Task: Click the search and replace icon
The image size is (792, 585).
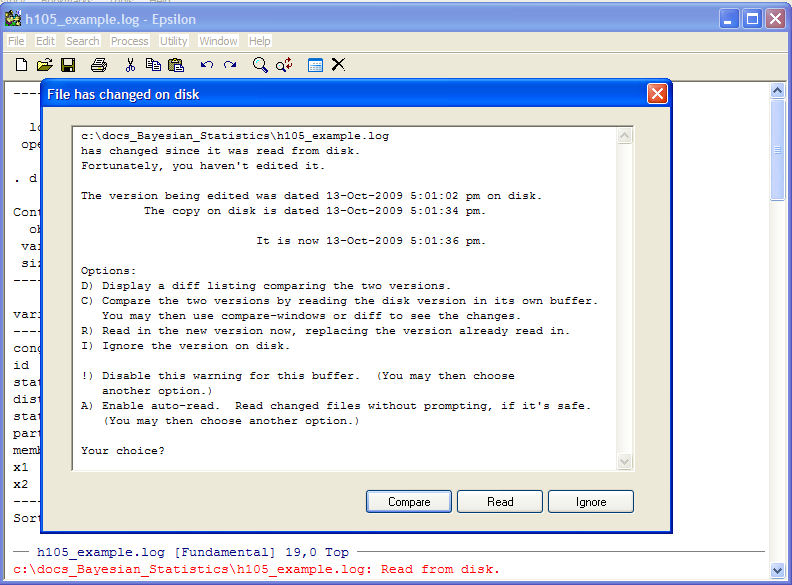Action: click(284, 65)
